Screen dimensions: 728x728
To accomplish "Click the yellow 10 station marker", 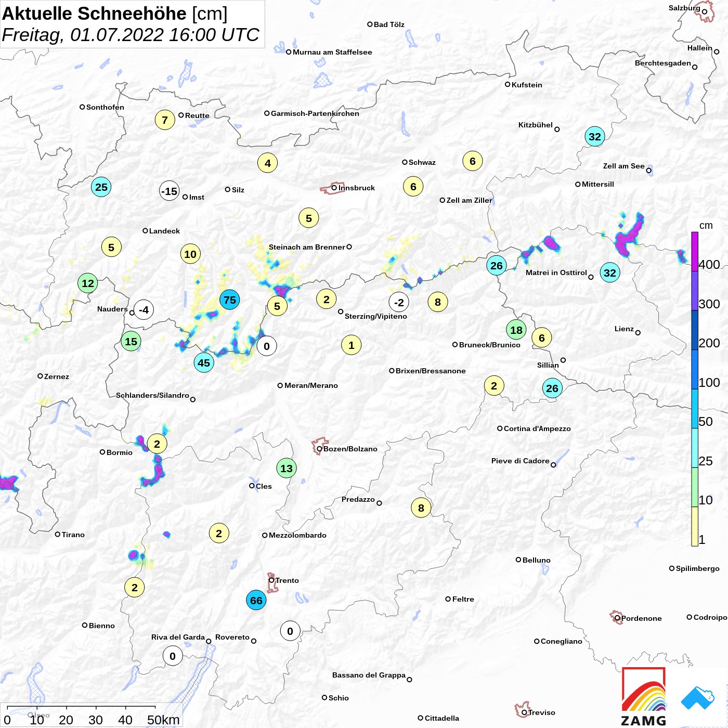I will click(x=190, y=254).
